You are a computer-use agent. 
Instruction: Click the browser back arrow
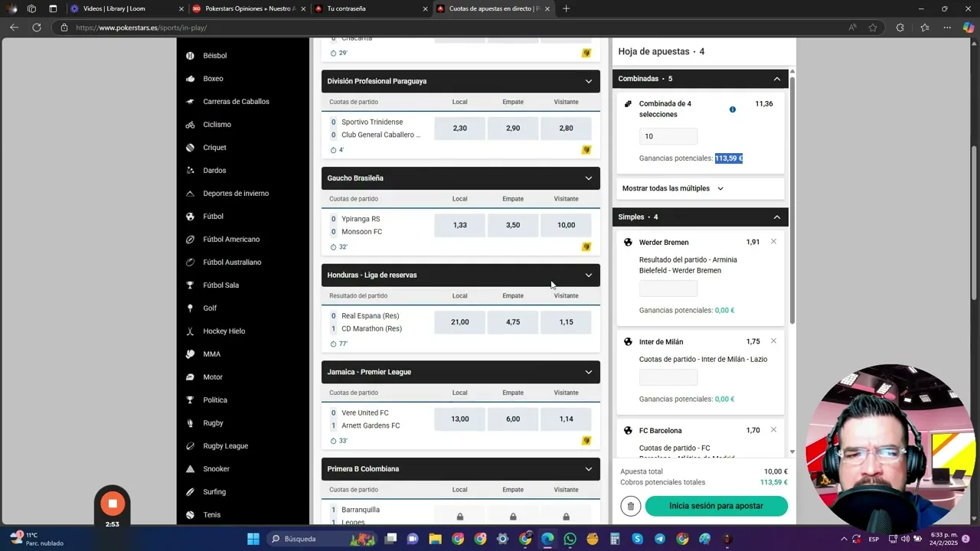tap(14, 28)
